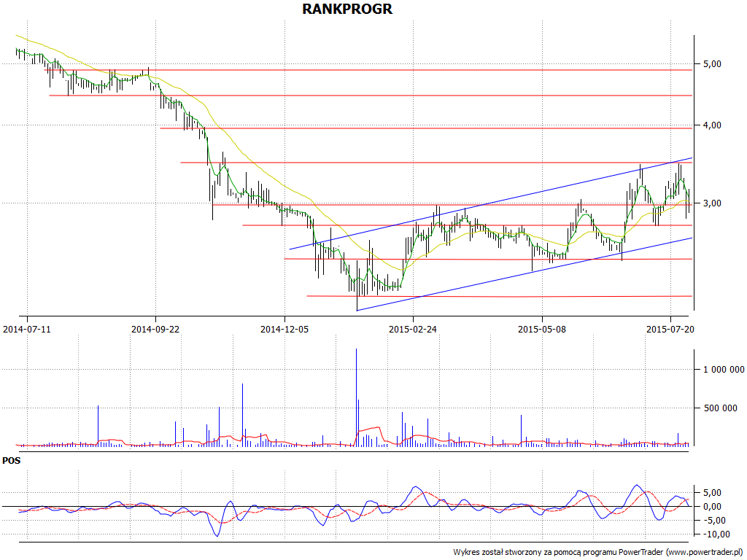Select the 2015-02-24 date label
Viewport: 747px width, 560px height.
[413, 329]
